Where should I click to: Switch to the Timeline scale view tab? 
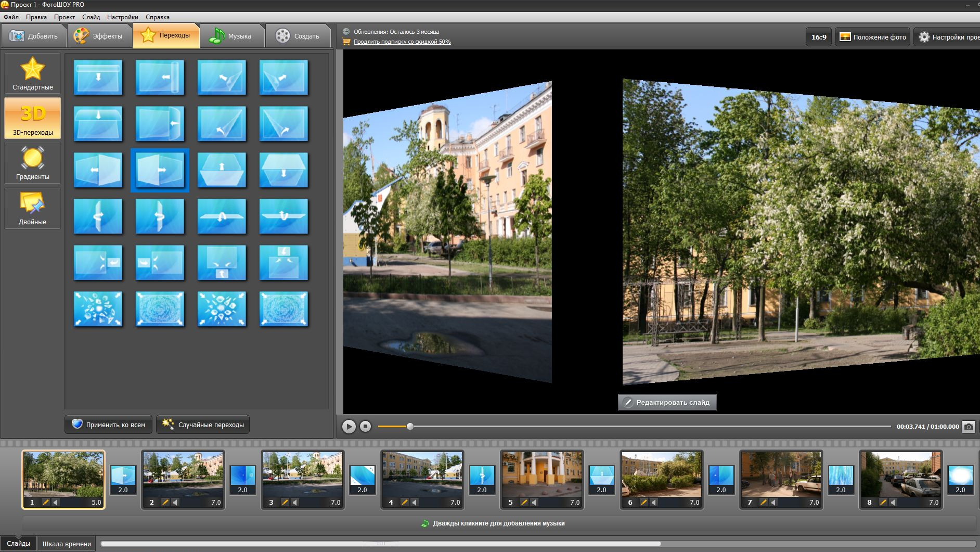pos(67,544)
